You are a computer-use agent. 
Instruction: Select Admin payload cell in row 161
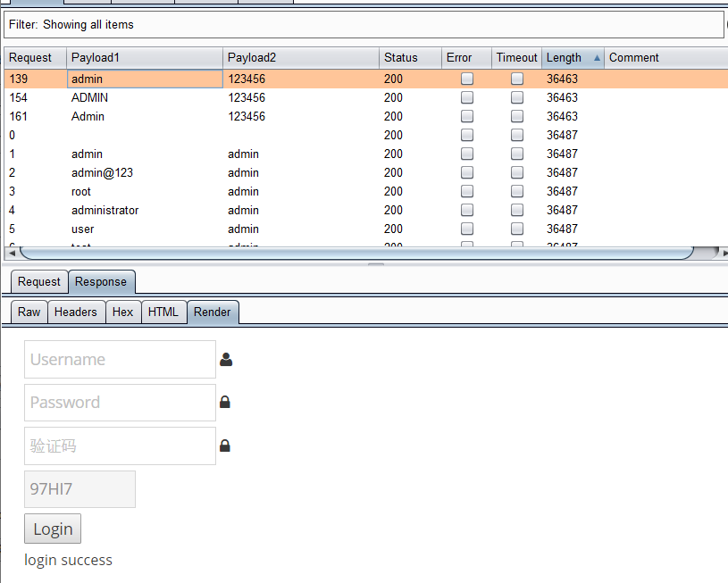point(145,116)
